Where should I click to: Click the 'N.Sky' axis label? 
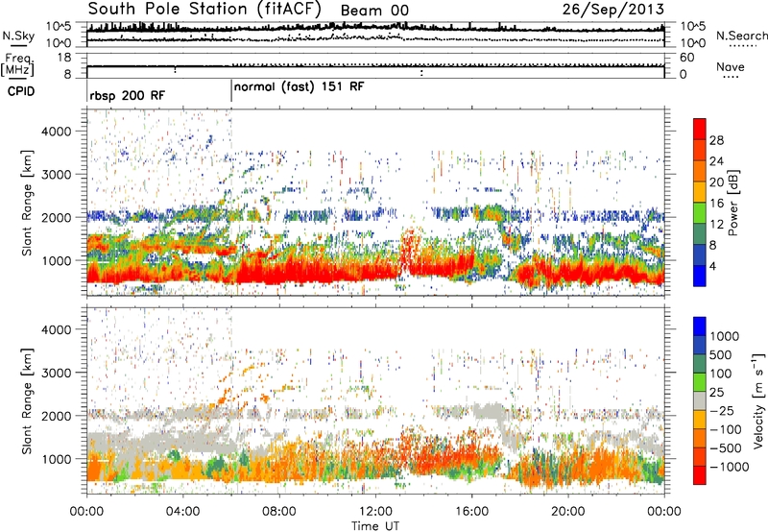point(18,36)
